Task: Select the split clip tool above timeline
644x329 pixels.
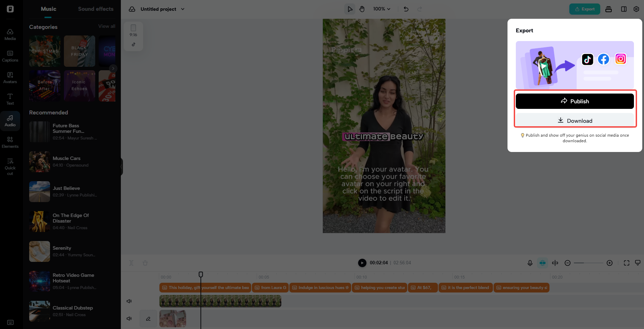Action: (x=555, y=263)
